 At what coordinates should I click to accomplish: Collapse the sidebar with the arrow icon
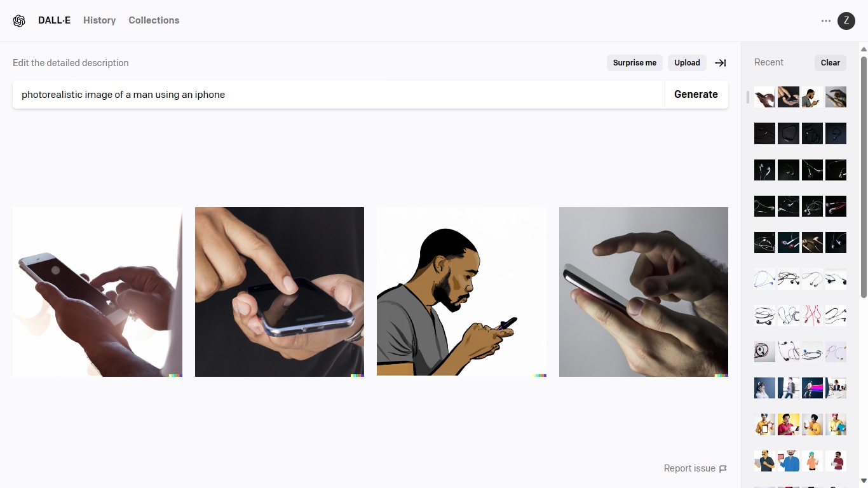click(720, 63)
